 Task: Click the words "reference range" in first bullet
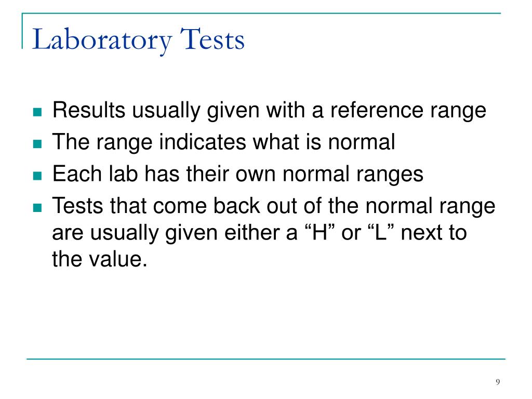[408, 111]
